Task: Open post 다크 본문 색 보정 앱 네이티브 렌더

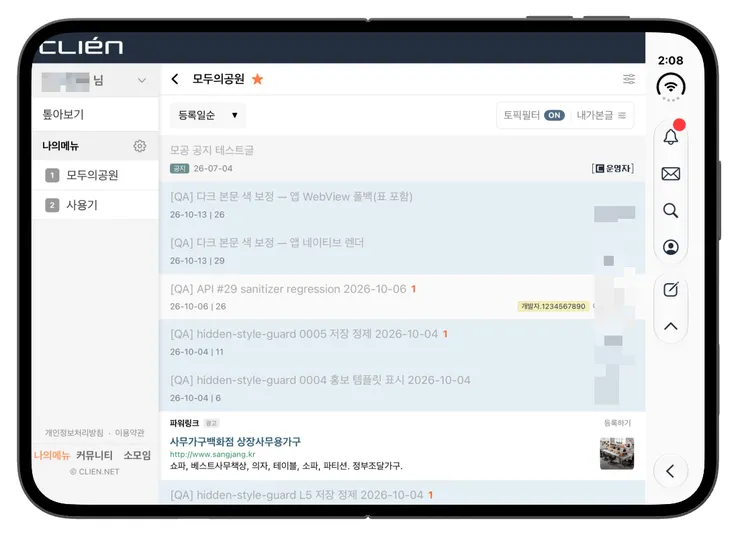Action: pyautogui.click(x=267, y=243)
